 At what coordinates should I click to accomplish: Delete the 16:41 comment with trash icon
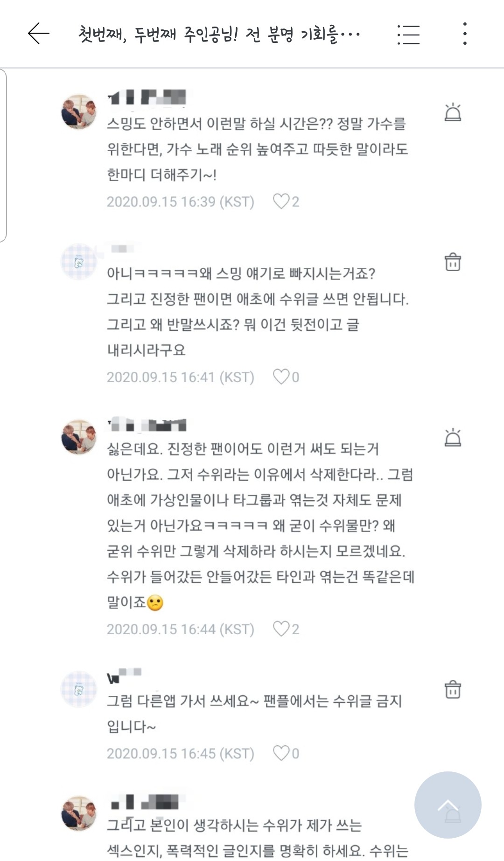(x=452, y=262)
